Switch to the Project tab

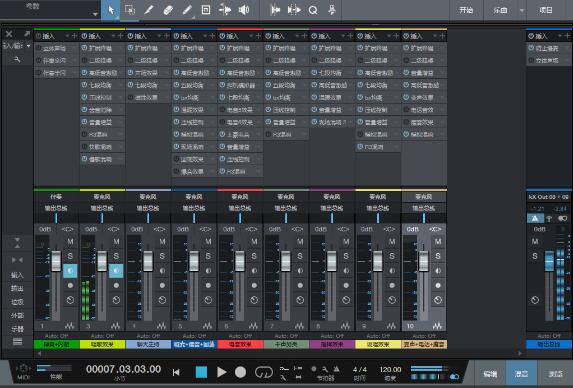click(x=546, y=10)
